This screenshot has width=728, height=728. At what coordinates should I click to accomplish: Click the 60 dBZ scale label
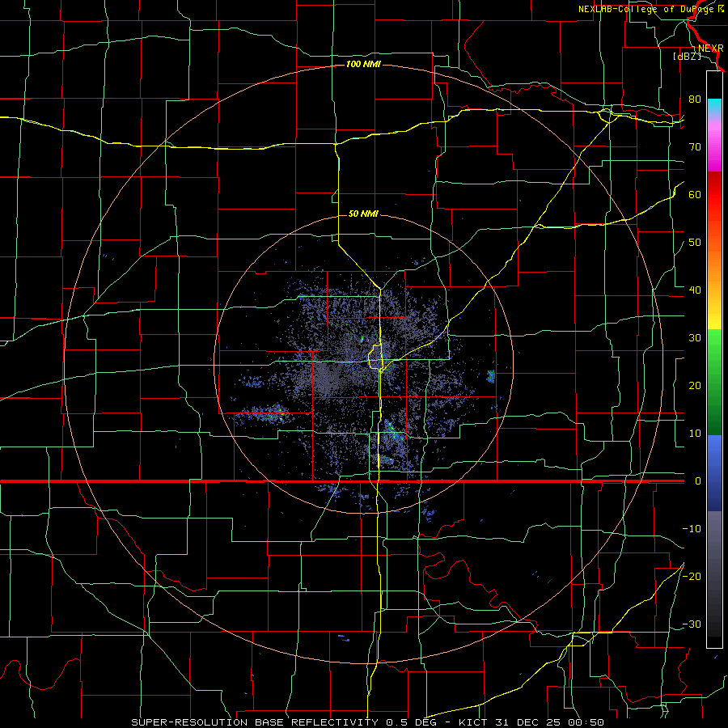(695, 194)
